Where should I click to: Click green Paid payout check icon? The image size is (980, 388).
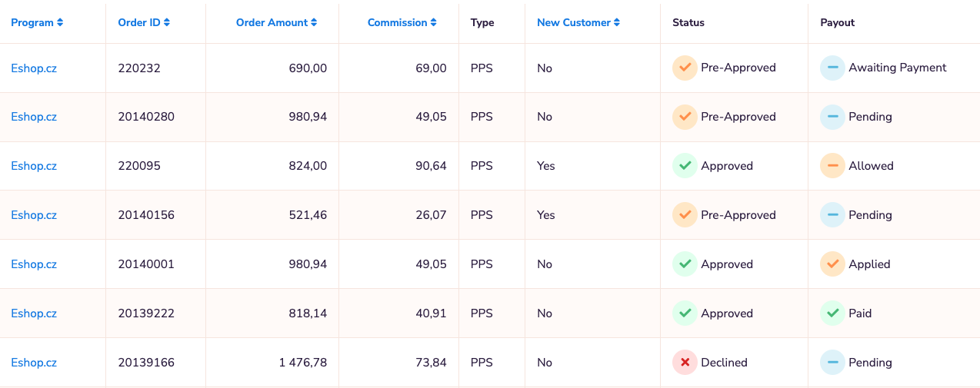pyautogui.click(x=832, y=313)
